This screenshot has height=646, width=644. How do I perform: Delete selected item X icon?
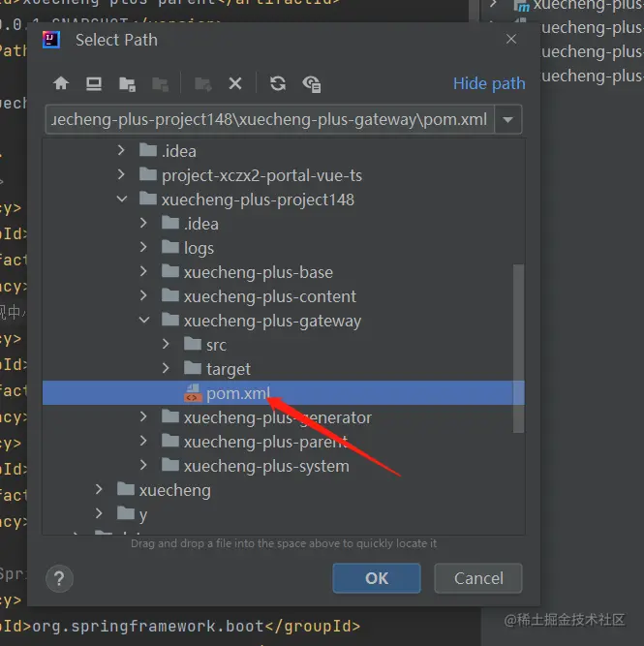[235, 83]
